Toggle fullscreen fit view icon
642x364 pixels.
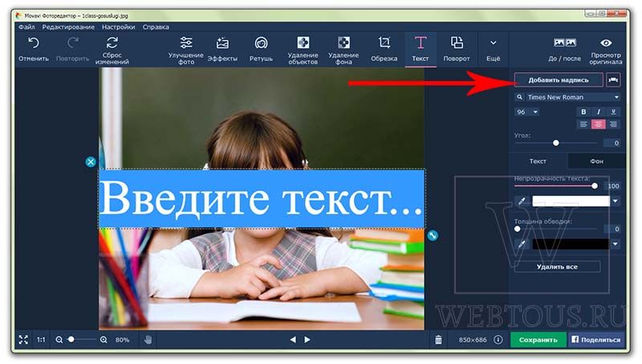pyautogui.click(x=23, y=339)
